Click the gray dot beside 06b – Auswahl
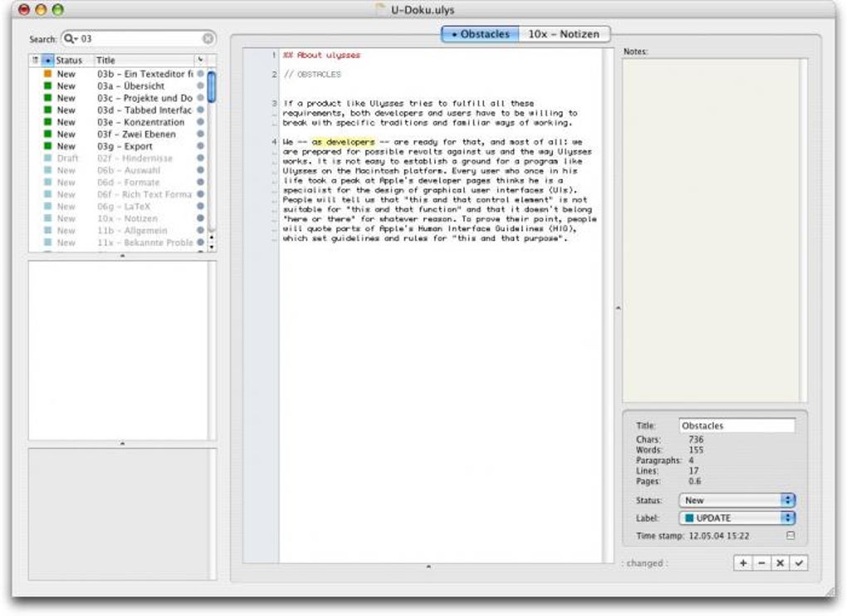 tap(200, 170)
